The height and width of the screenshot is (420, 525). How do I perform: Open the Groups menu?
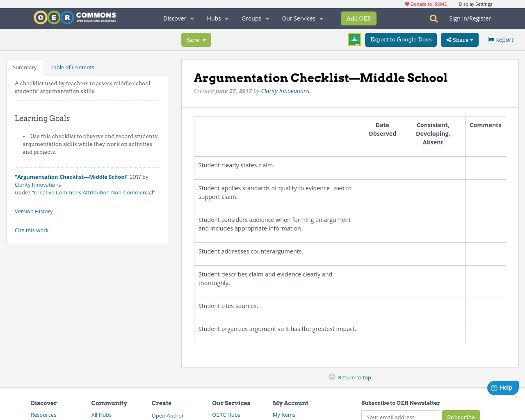[x=255, y=18]
